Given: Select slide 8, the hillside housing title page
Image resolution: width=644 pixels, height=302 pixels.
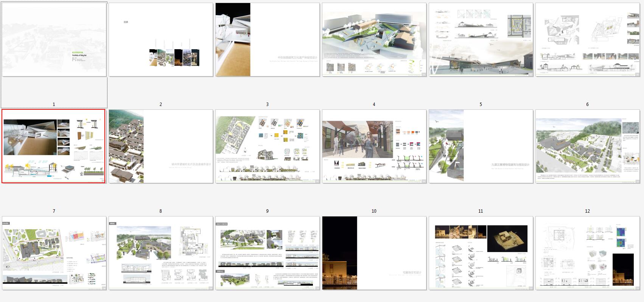Looking at the screenshot, I should 161,146.
